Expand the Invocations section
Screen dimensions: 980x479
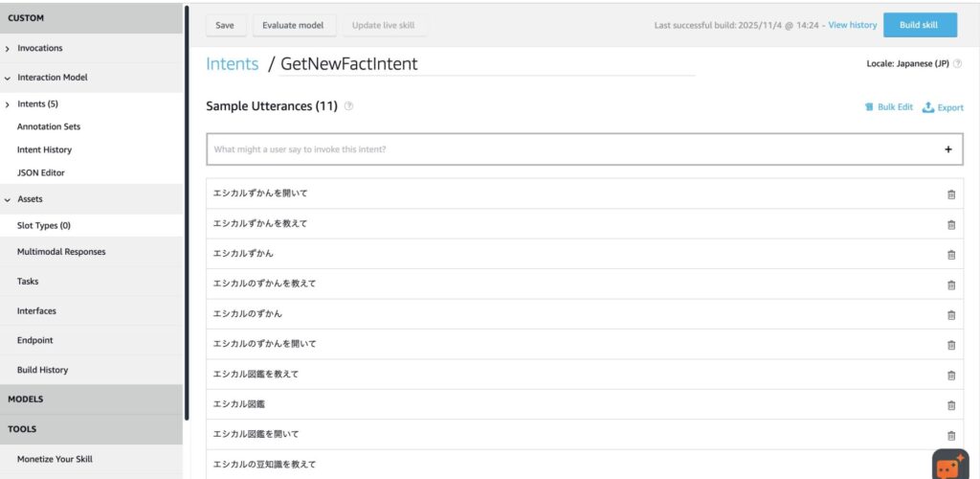[x=9, y=48]
